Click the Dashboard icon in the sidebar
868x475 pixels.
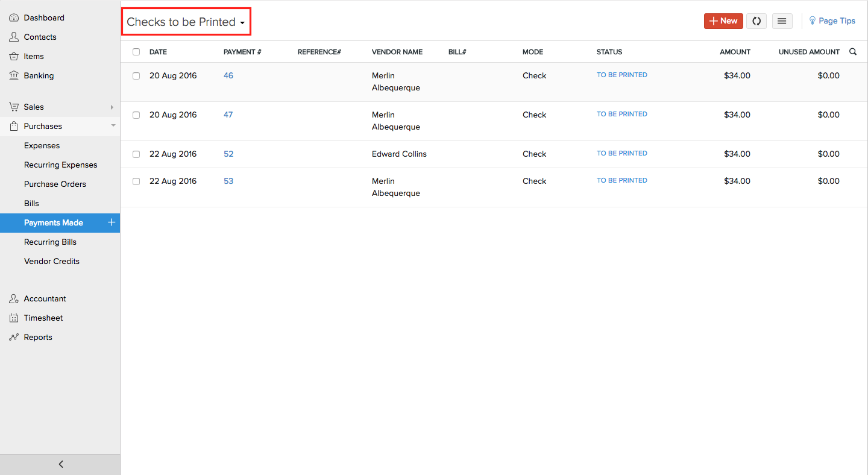pyautogui.click(x=14, y=18)
